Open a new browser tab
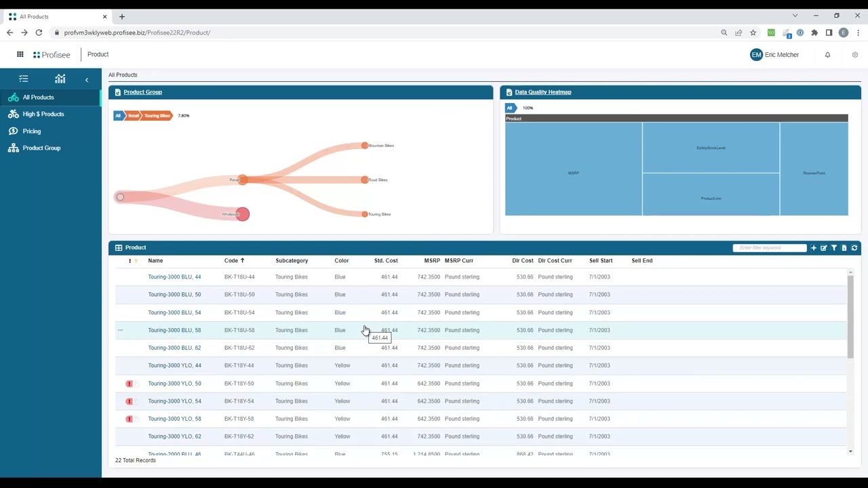868x488 pixels. (122, 16)
